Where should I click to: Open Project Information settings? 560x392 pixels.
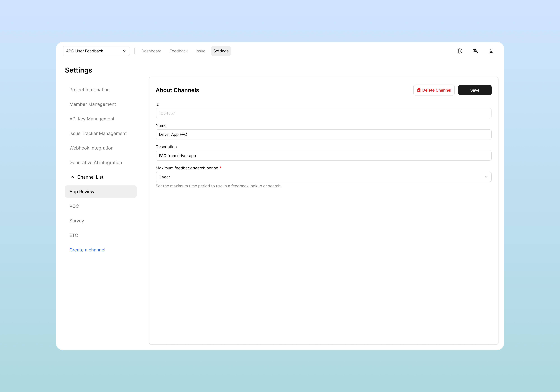pyautogui.click(x=89, y=90)
